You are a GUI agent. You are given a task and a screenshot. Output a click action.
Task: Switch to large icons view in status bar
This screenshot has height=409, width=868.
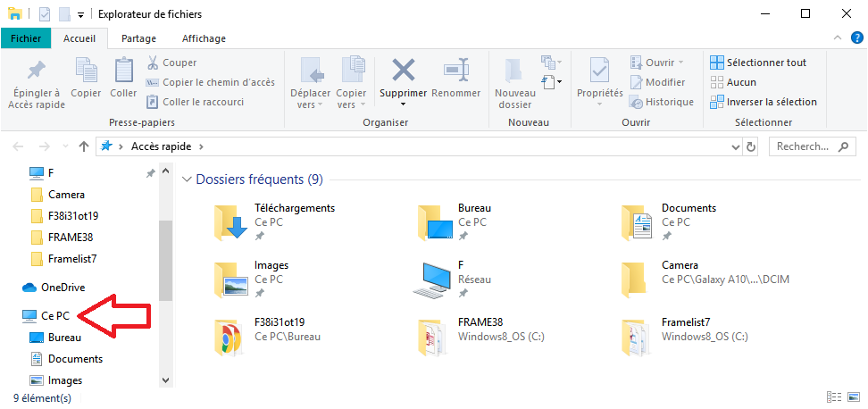(853, 396)
